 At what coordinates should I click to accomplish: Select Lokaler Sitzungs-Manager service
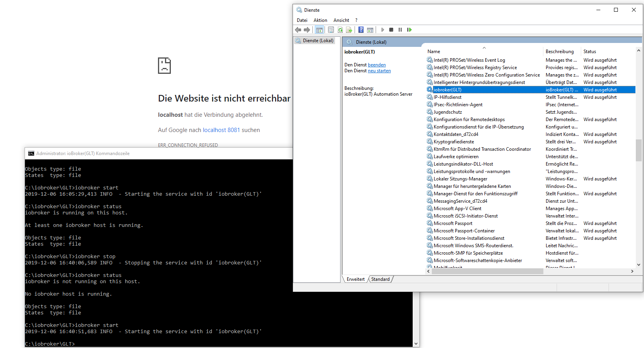(x=460, y=179)
